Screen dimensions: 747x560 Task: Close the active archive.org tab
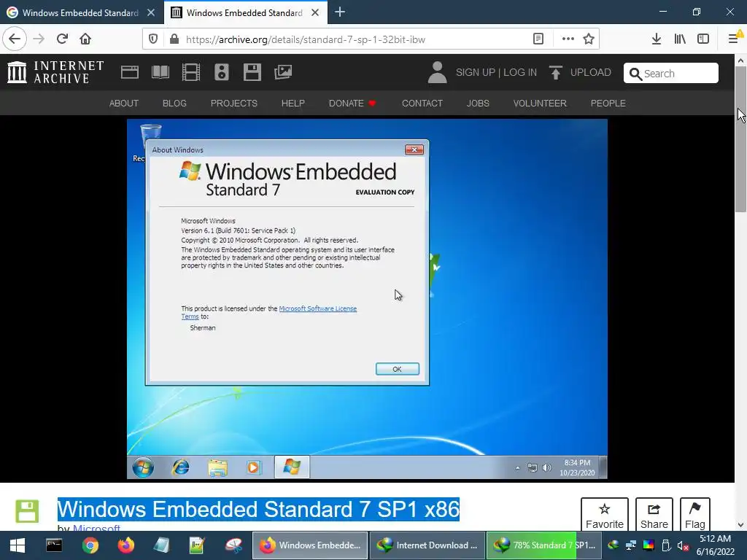[315, 13]
